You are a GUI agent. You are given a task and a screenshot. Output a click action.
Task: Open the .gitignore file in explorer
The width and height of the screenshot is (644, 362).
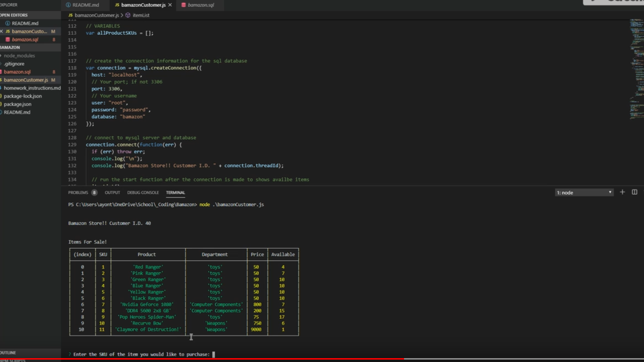pos(14,64)
